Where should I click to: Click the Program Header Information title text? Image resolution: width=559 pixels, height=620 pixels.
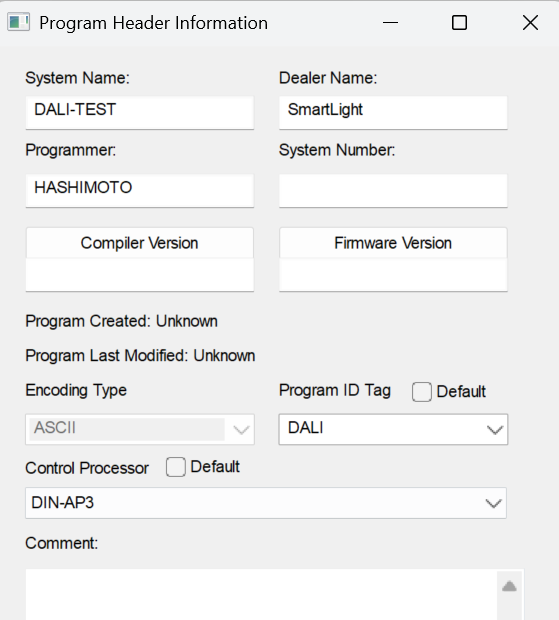pos(153,23)
